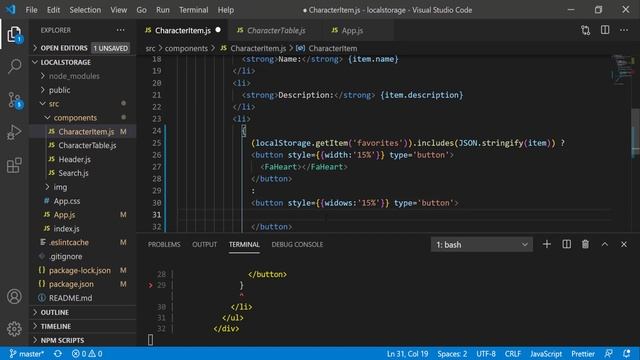Expand the OUTLINE section
640x360 pixels.
coord(54,312)
